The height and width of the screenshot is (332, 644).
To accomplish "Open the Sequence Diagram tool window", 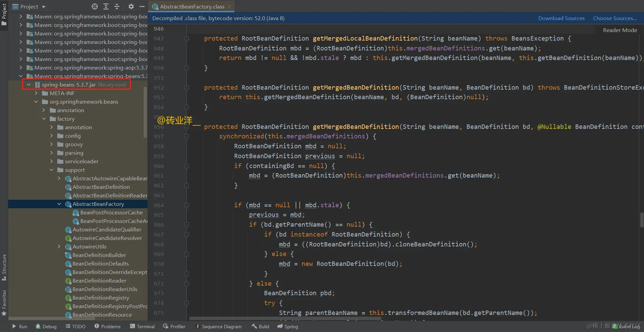I will (218, 326).
